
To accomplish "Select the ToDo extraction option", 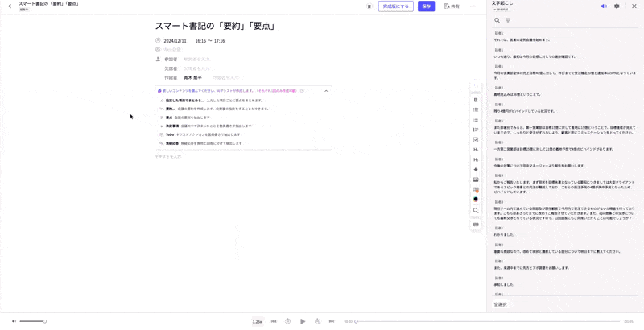I will (170, 134).
